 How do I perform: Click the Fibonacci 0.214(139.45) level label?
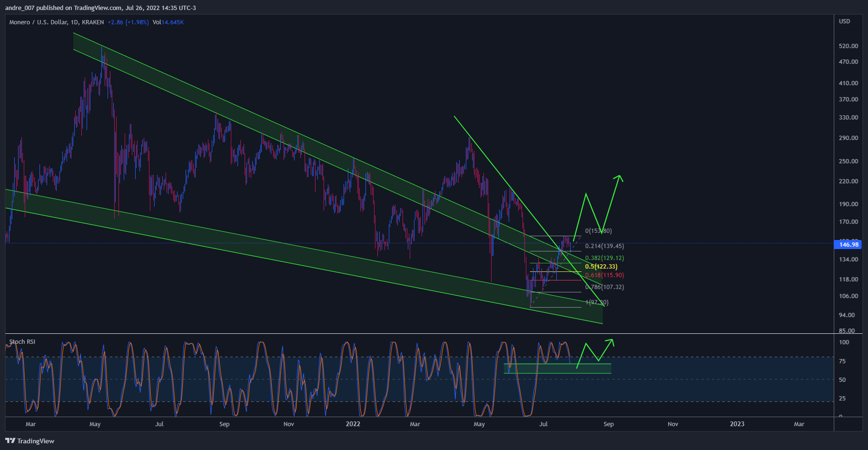pyautogui.click(x=604, y=246)
